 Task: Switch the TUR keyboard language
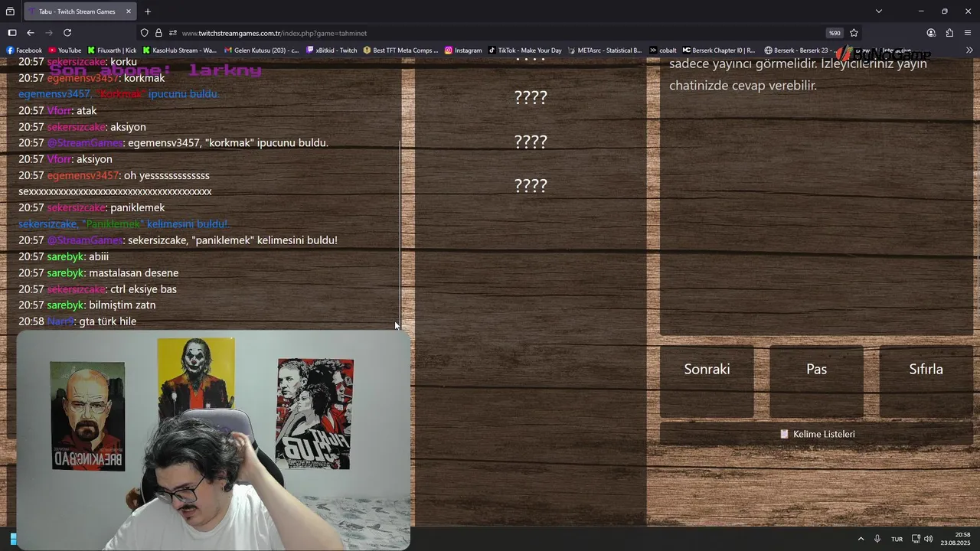point(897,539)
